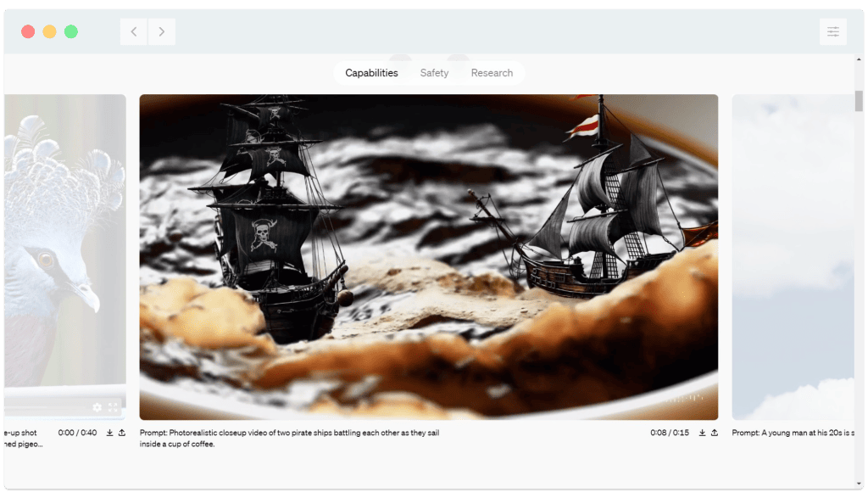
Task: Download the pigeon close-up video
Action: point(109,433)
